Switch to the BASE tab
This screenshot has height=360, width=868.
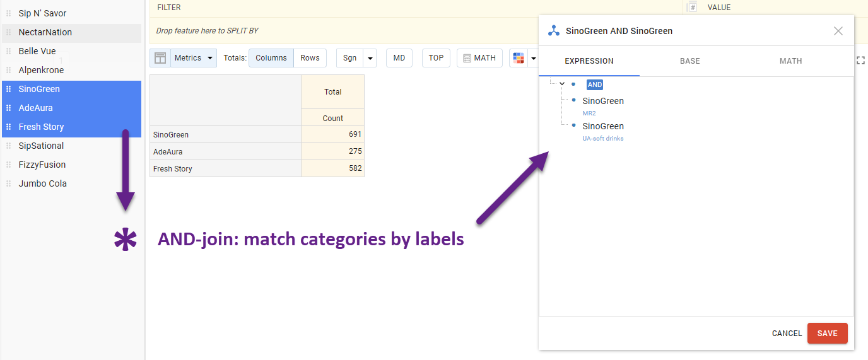(689, 61)
